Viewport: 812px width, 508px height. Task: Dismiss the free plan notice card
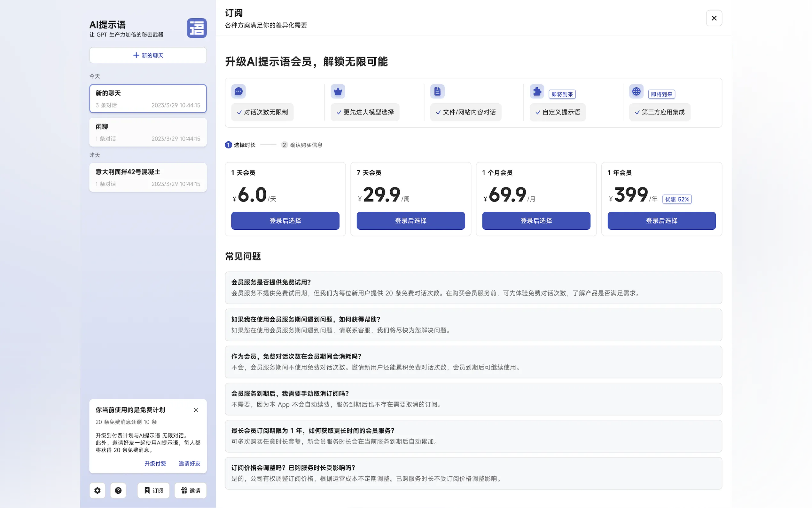point(196,410)
